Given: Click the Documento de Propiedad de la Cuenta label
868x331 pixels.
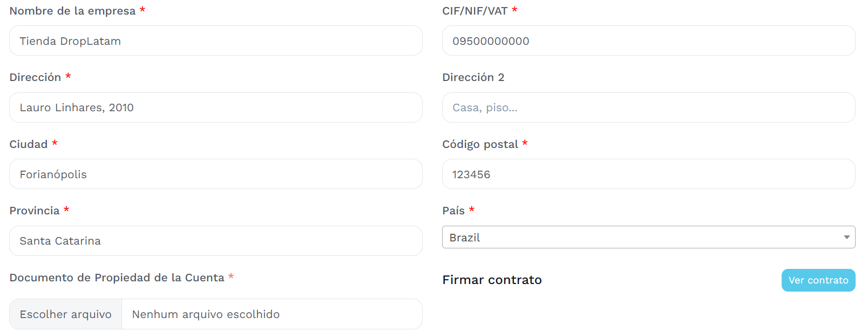Looking at the screenshot, I should 117,278.
